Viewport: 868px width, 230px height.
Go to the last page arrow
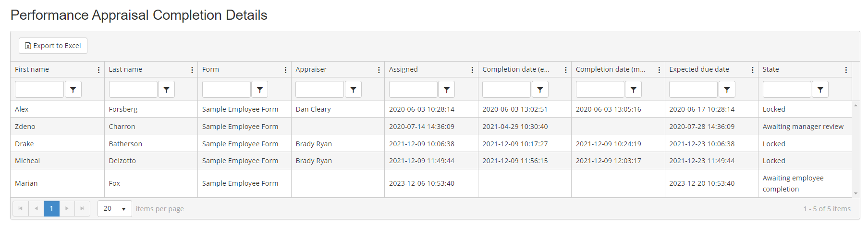point(82,209)
